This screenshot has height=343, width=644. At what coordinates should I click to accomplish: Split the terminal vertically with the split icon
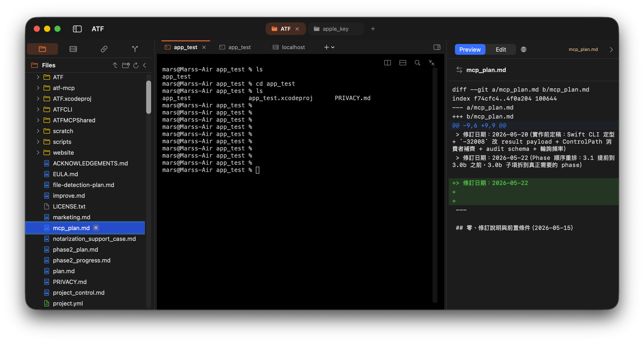[388, 63]
